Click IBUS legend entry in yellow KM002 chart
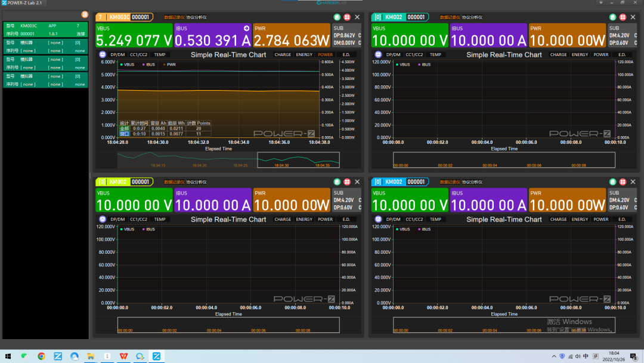 148,229
